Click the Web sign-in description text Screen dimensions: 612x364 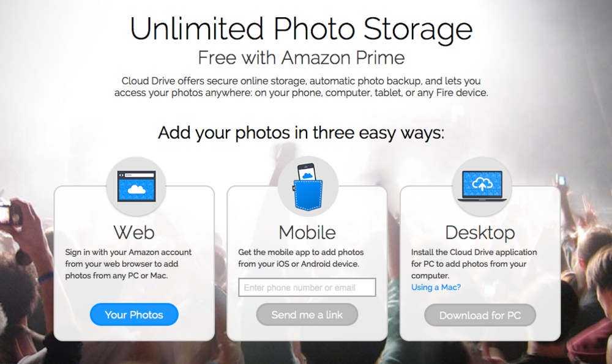pos(129,264)
